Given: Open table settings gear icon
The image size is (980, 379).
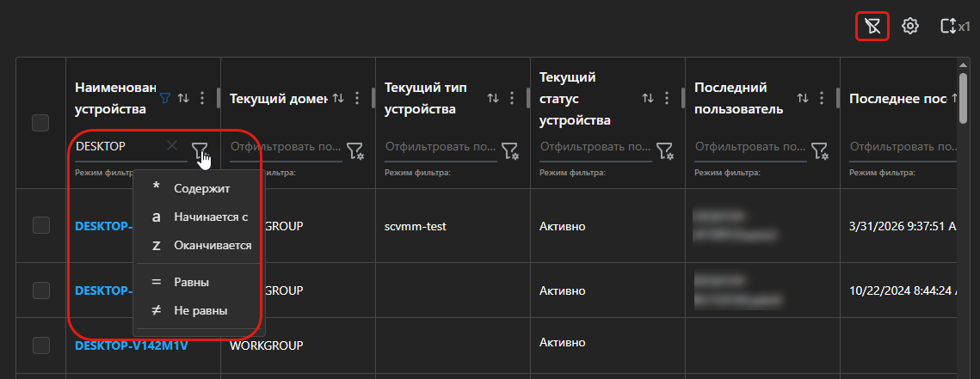Looking at the screenshot, I should pyautogui.click(x=909, y=27).
